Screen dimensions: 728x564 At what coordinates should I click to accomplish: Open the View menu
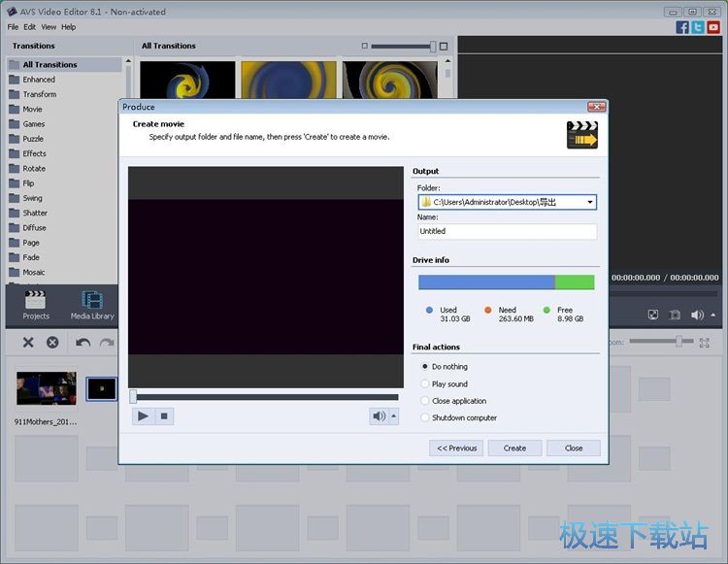tap(49, 27)
